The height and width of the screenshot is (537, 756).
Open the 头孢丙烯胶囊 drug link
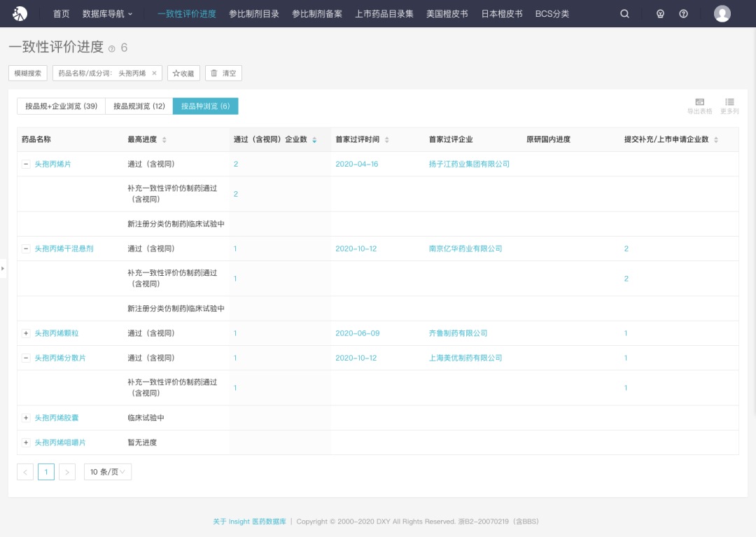(57, 418)
